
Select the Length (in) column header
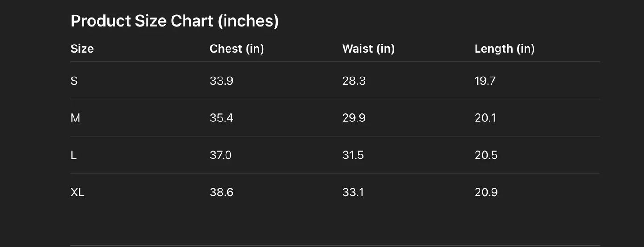pos(505,49)
